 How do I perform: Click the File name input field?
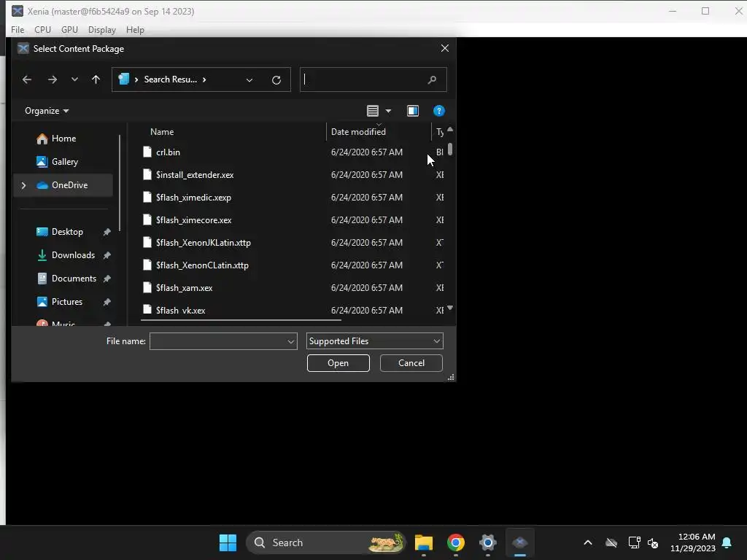[217, 341]
